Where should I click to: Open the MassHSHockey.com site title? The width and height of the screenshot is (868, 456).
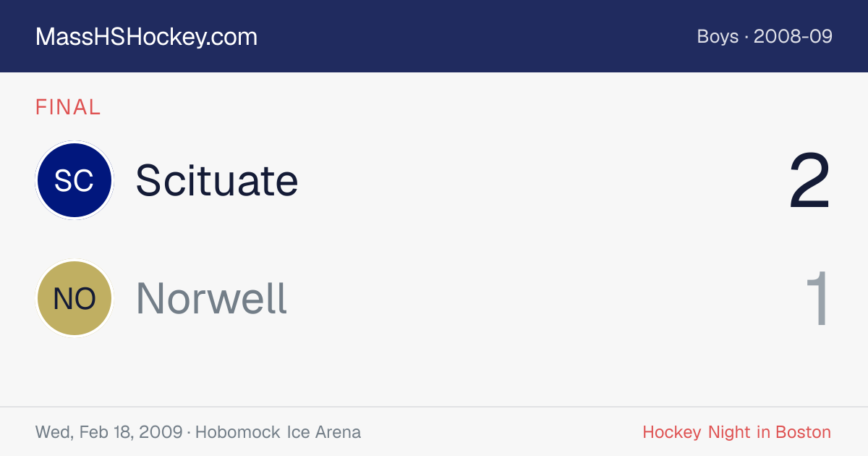pos(146,36)
